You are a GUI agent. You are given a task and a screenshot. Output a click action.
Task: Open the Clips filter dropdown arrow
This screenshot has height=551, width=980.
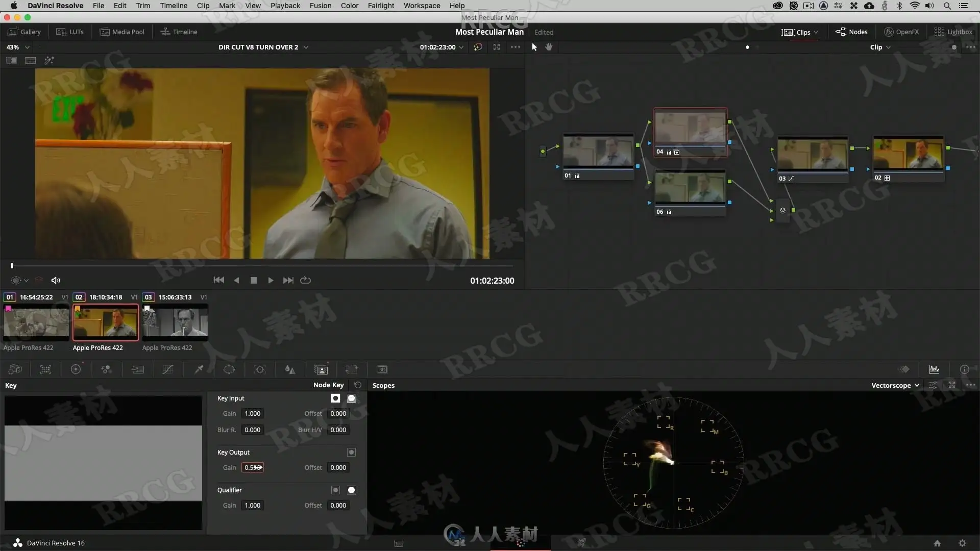click(816, 32)
